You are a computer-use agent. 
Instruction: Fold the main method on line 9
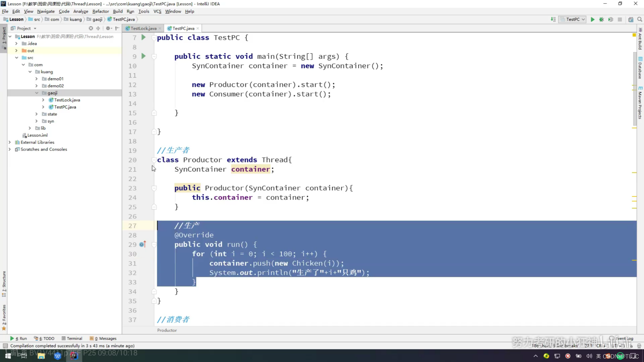[x=154, y=57]
